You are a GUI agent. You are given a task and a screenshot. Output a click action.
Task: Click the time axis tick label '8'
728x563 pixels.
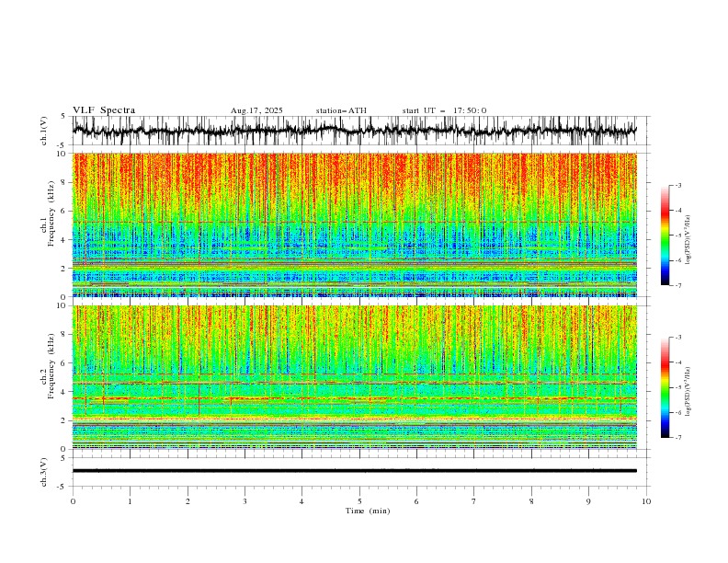pos(531,501)
